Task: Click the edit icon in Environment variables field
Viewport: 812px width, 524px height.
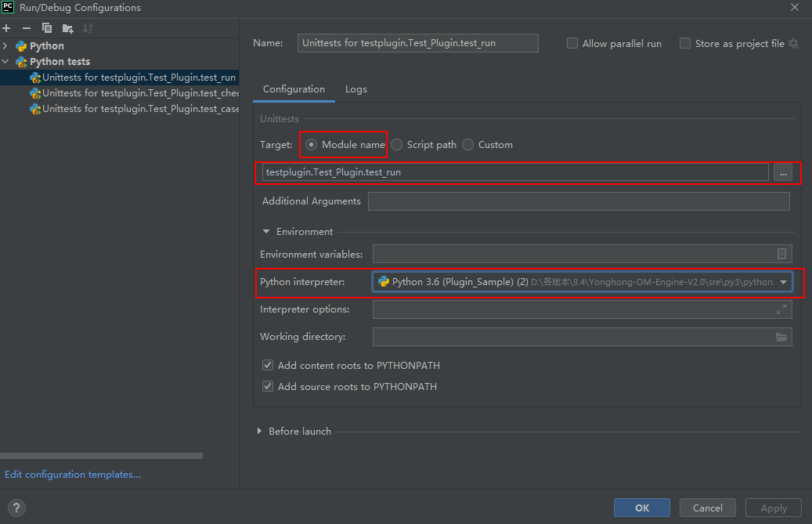Action: tap(781, 254)
